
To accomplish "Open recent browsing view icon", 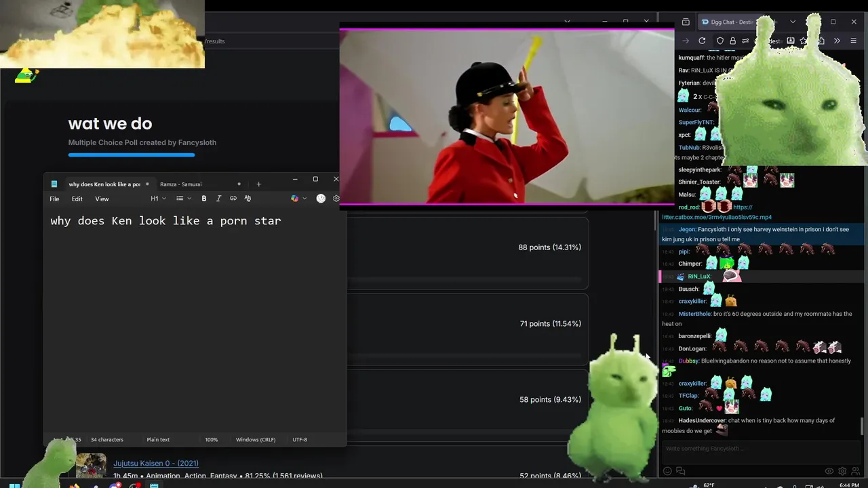I will tap(686, 22).
